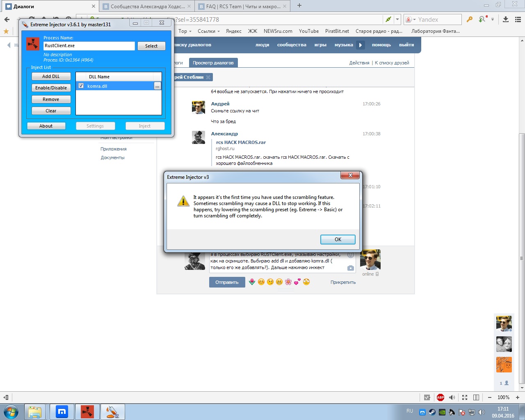Click the Process Name field with RustClient.exe
Viewport: 525px width, 420px height.
pyautogui.click(x=89, y=46)
